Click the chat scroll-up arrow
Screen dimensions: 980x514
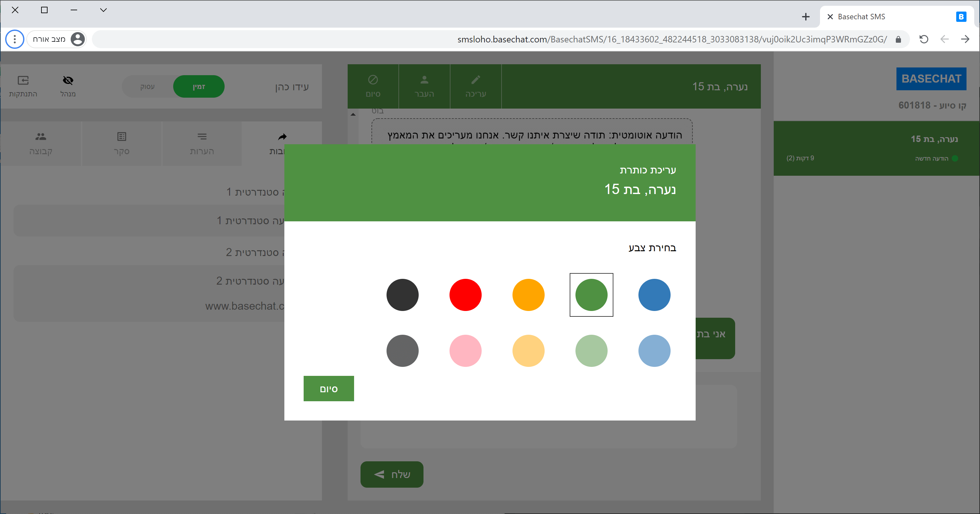click(x=353, y=114)
